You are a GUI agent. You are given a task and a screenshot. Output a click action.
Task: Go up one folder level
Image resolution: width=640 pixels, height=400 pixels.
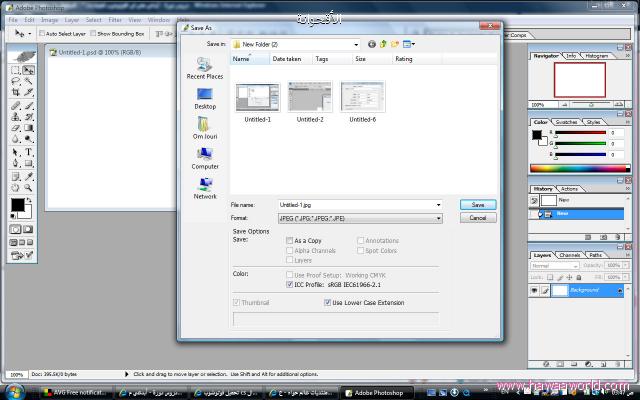click(383, 44)
